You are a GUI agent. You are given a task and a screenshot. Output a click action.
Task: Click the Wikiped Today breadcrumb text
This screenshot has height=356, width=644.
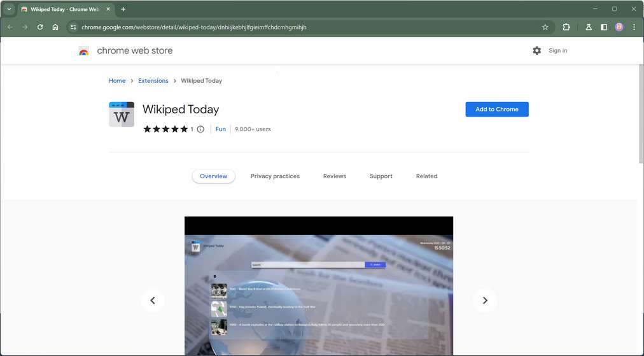(x=201, y=81)
